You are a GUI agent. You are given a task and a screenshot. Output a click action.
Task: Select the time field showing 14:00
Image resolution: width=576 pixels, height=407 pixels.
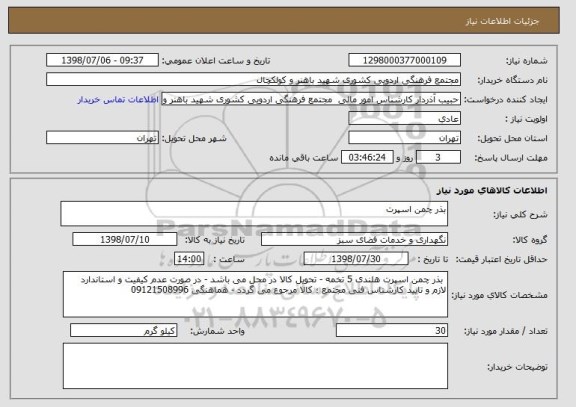189,259
